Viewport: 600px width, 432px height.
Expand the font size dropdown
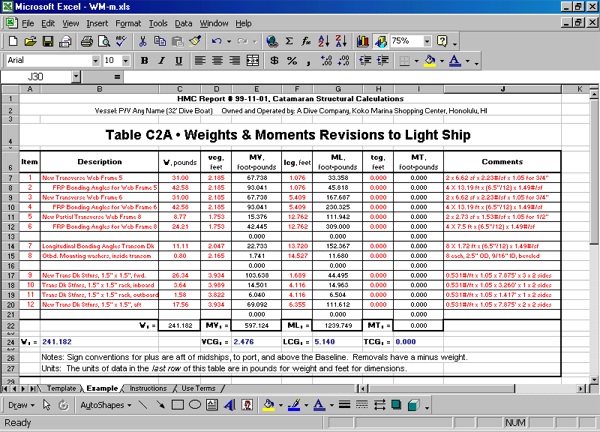125,61
